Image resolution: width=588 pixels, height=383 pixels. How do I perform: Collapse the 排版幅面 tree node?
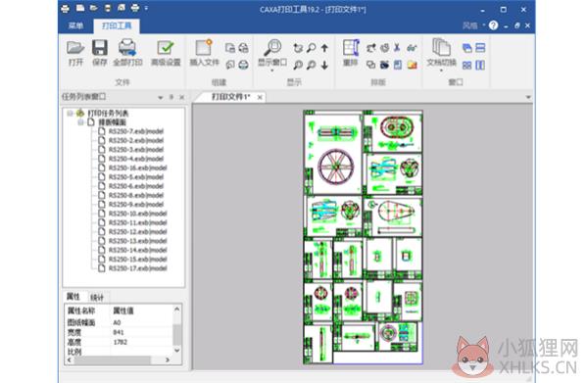point(80,122)
